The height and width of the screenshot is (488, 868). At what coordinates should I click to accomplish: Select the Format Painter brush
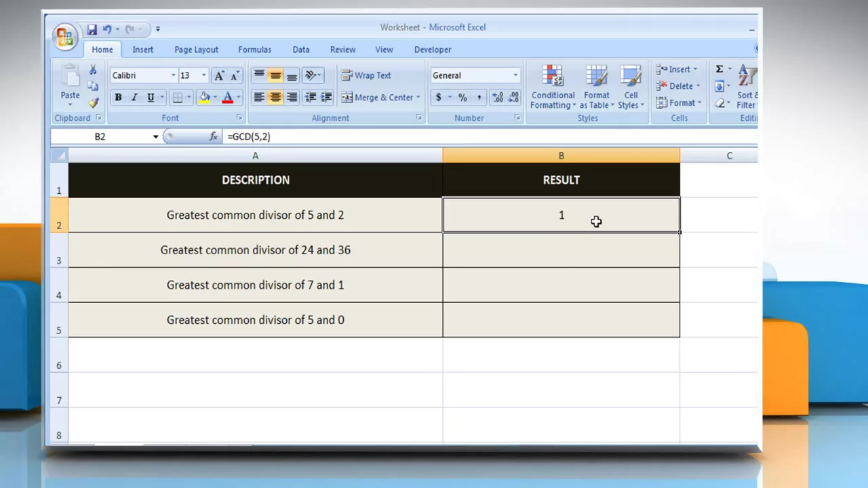pyautogui.click(x=93, y=102)
